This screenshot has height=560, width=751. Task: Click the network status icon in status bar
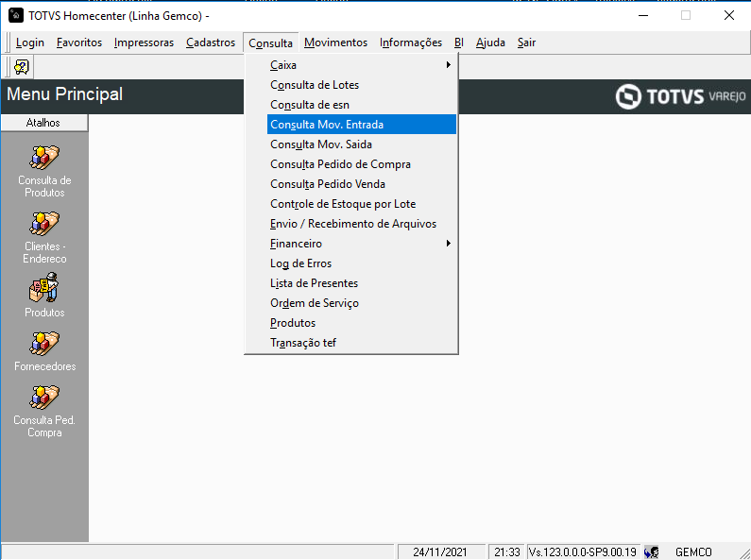click(652, 552)
